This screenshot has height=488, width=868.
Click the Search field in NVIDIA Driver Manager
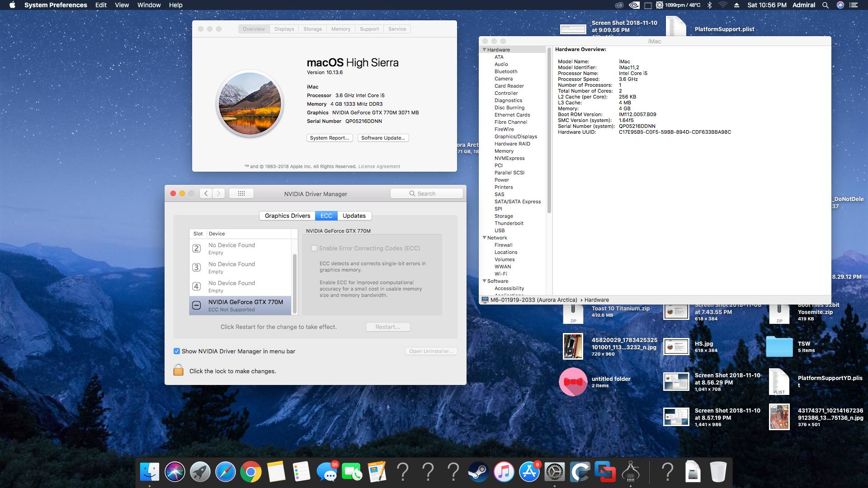pos(426,193)
